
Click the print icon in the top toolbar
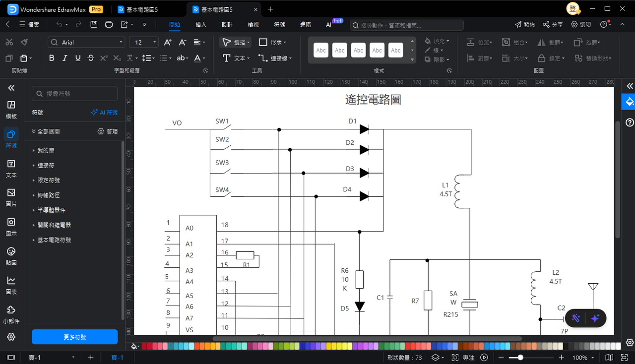coord(109,24)
